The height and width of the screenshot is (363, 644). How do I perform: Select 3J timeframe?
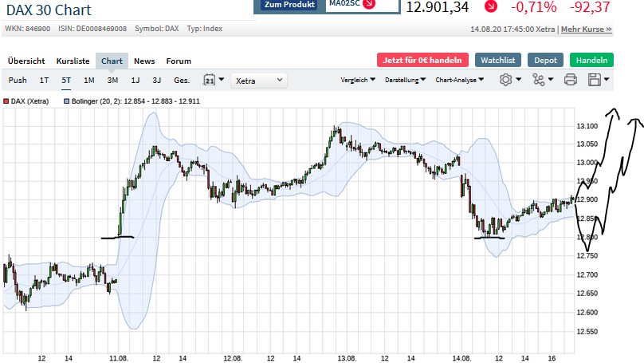point(156,80)
